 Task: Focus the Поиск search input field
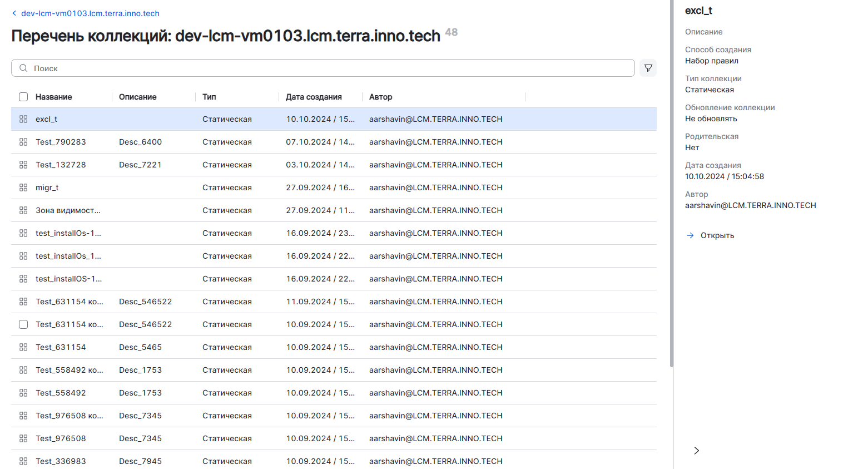[328, 68]
